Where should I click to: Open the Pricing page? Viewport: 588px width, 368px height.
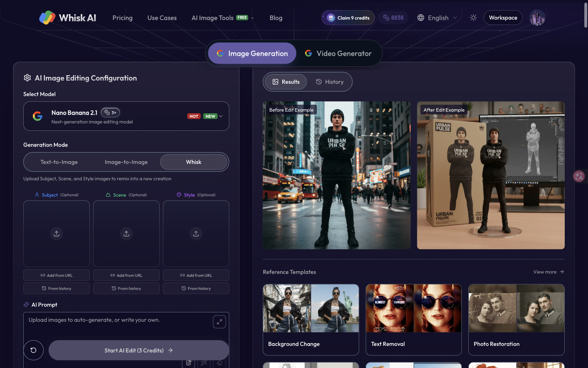(122, 18)
